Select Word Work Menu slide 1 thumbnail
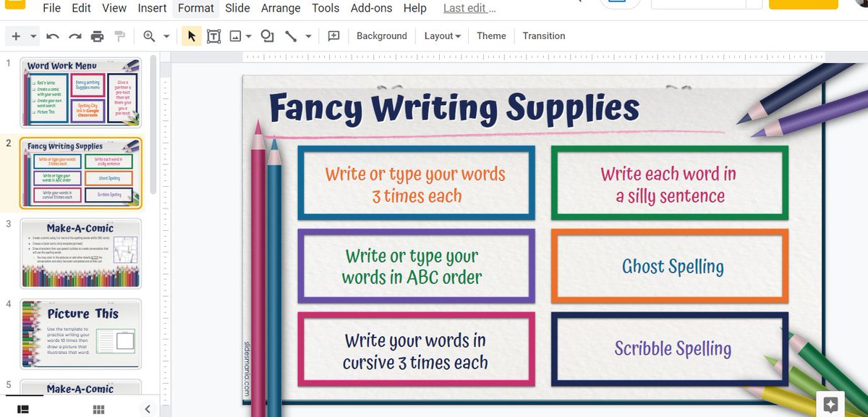 pos(80,93)
